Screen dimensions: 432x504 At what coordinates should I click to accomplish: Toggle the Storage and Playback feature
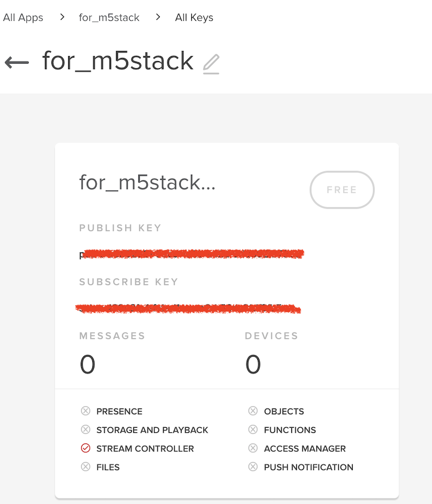tap(86, 430)
